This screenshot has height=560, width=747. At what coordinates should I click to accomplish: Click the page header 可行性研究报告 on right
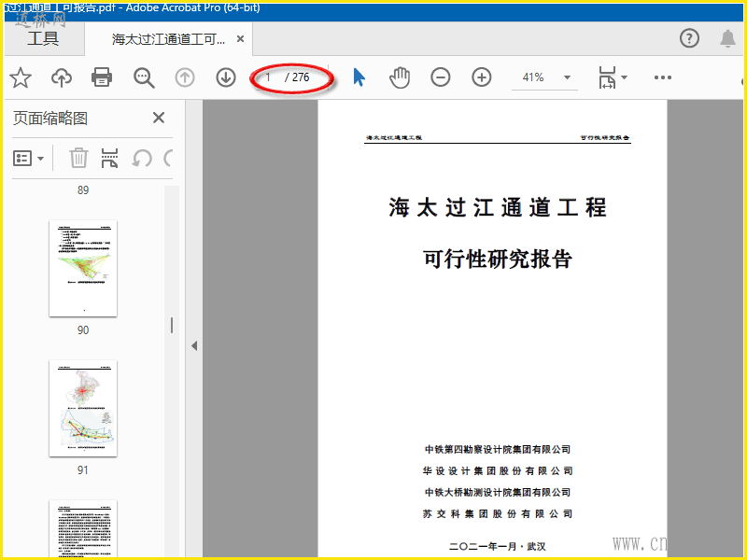coord(604,137)
